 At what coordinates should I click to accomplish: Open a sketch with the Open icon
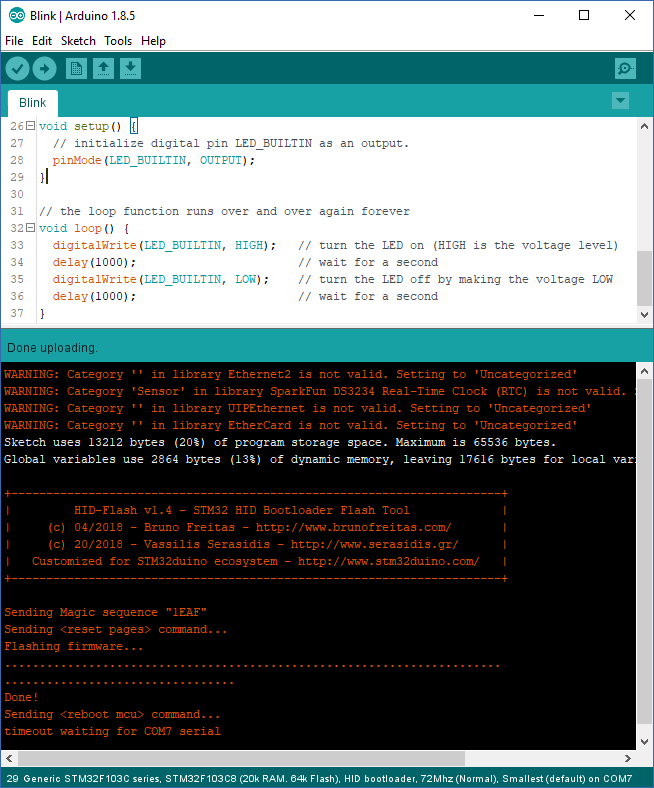click(x=104, y=68)
